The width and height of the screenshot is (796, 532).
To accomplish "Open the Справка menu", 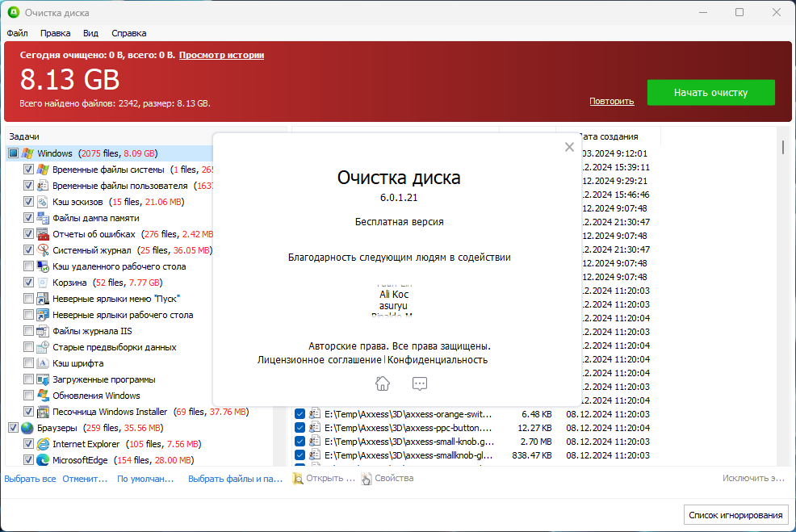I will (129, 33).
